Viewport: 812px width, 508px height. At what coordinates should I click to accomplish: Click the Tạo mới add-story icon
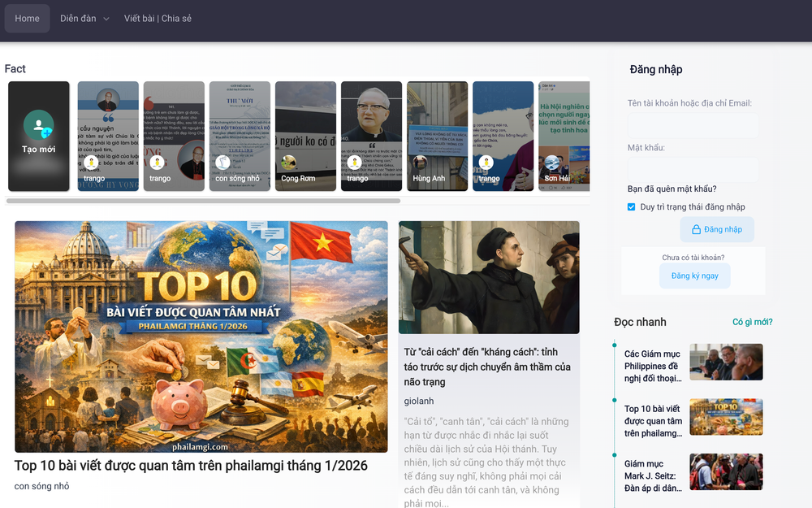(38, 125)
